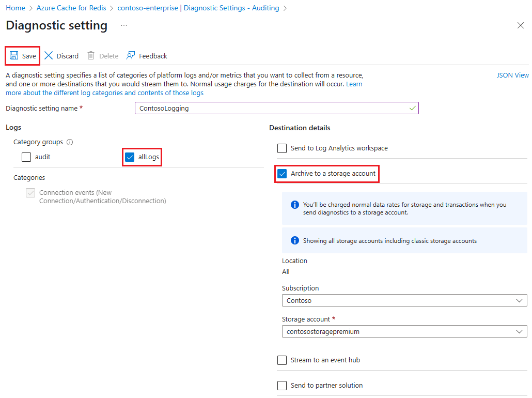The image size is (532, 398).
Task: Open Azure Cache for Redis breadcrumb
Action: [71, 8]
